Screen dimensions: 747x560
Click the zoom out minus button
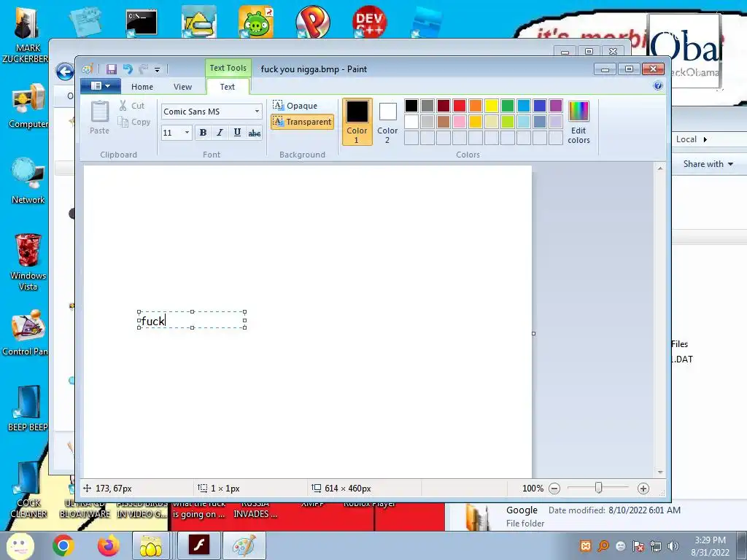(554, 488)
